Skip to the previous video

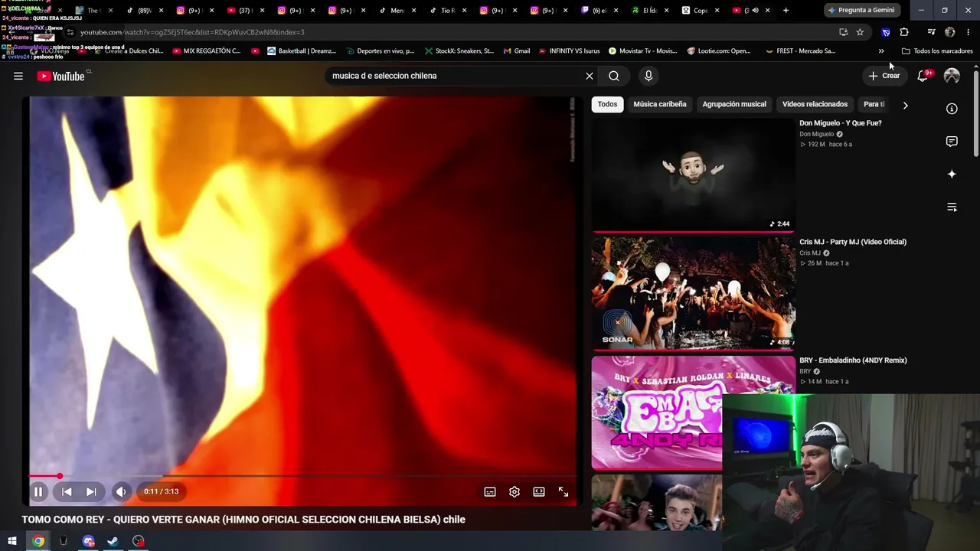pos(67,491)
